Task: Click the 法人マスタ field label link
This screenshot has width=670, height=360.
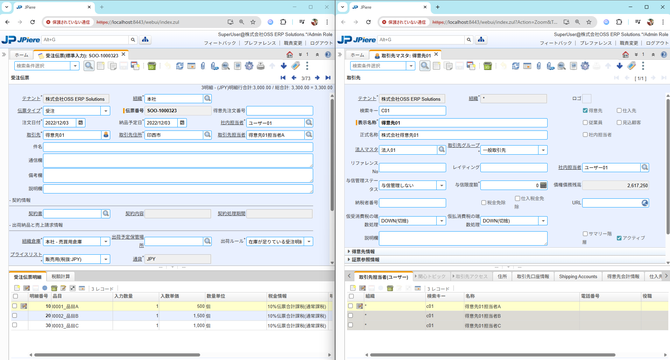Action: pyautogui.click(x=367, y=150)
